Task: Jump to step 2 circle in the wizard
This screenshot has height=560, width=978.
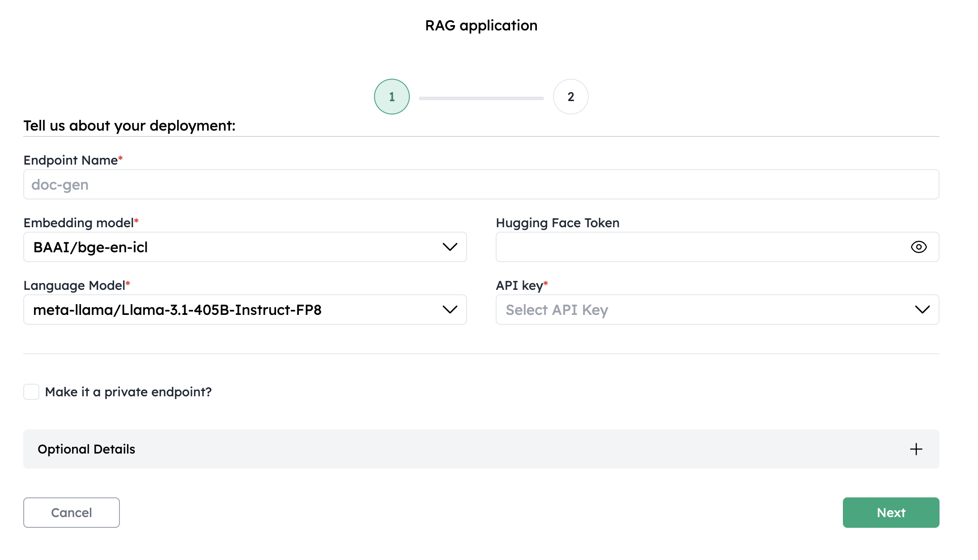Action: click(571, 97)
